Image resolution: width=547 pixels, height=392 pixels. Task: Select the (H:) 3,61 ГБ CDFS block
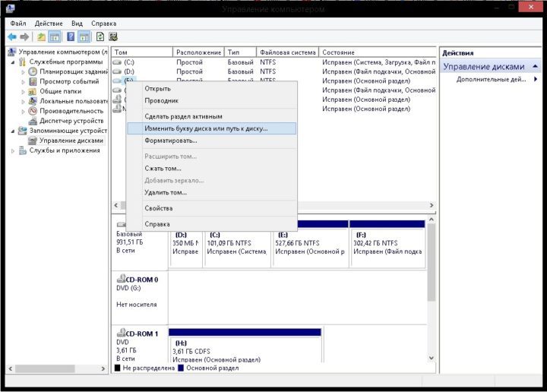(245, 345)
